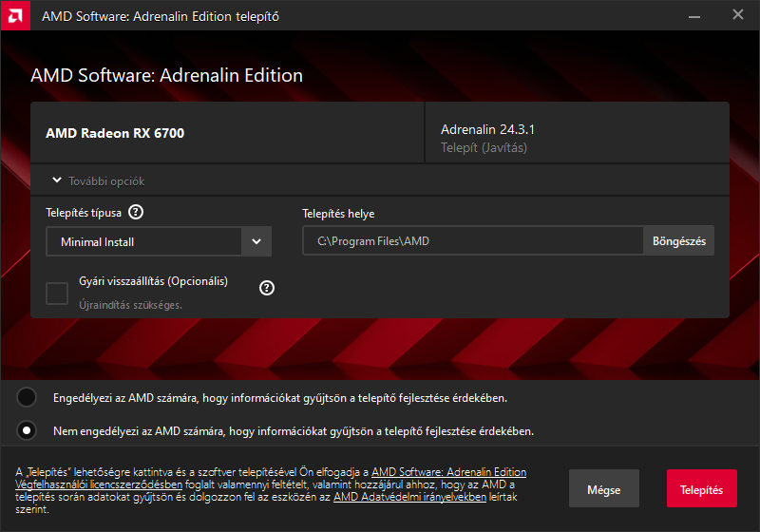Open help for Gyári visszaállítás option
760x532 pixels.
pyautogui.click(x=267, y=288)
